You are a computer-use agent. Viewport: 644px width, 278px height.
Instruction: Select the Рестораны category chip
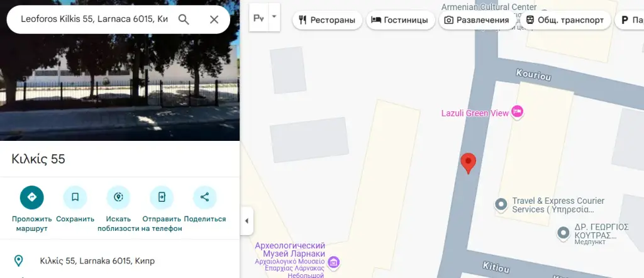pyautogui.click(x=327, y=20)
